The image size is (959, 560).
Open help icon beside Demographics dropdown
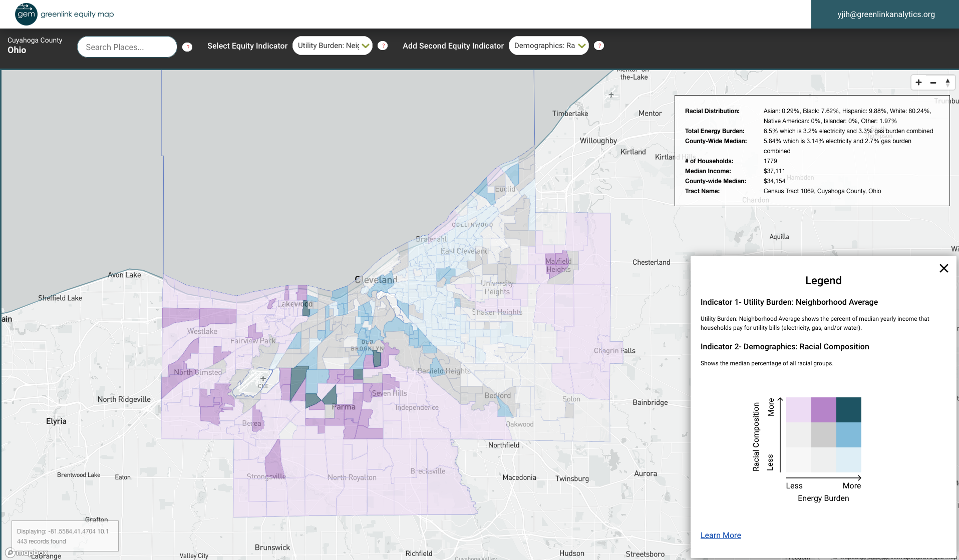[599, 46]
